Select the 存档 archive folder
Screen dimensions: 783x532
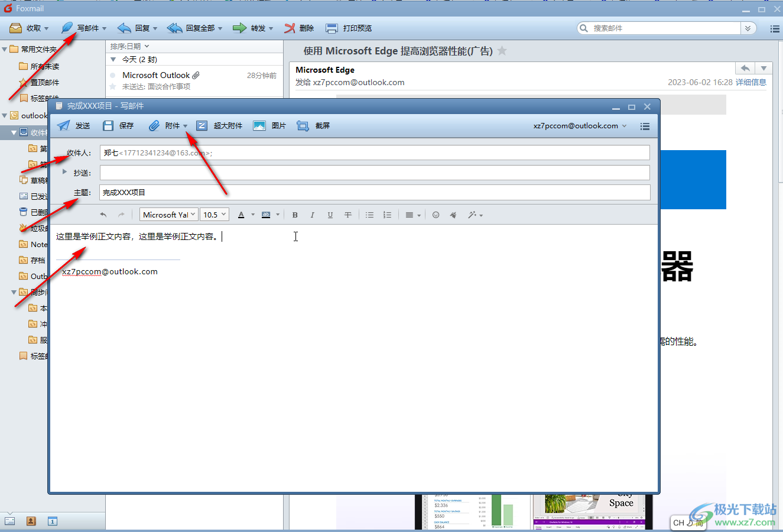point(33,260)
